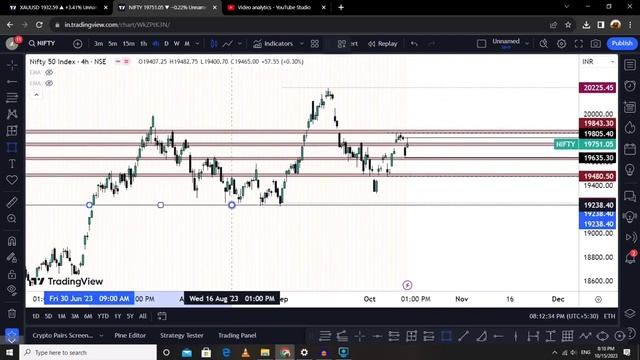Open the watchlist panel icon
The width and height of the screenshot is (640, 360).
[x=630, y=65]
